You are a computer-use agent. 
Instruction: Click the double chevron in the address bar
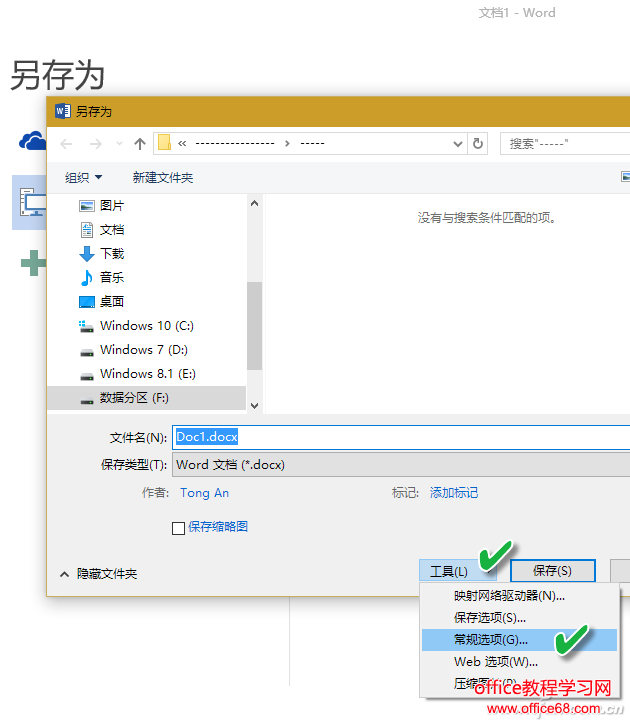click(x=182, y=144)
